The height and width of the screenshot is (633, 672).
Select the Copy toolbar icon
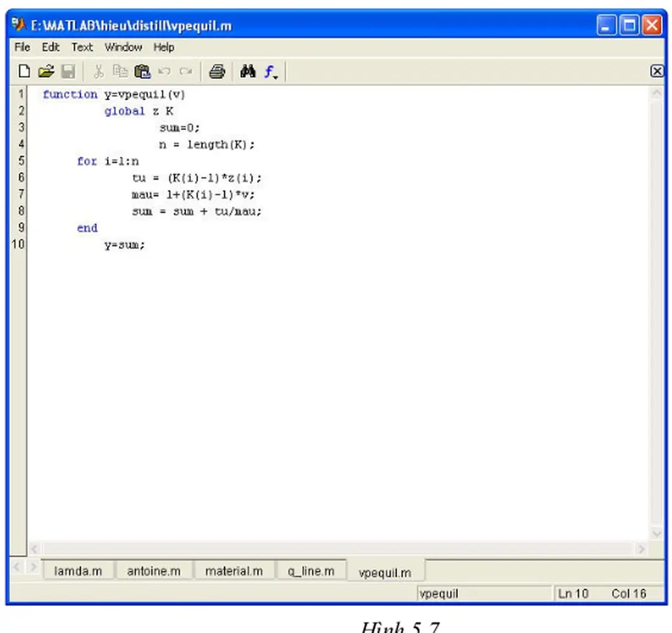(120, 71)
